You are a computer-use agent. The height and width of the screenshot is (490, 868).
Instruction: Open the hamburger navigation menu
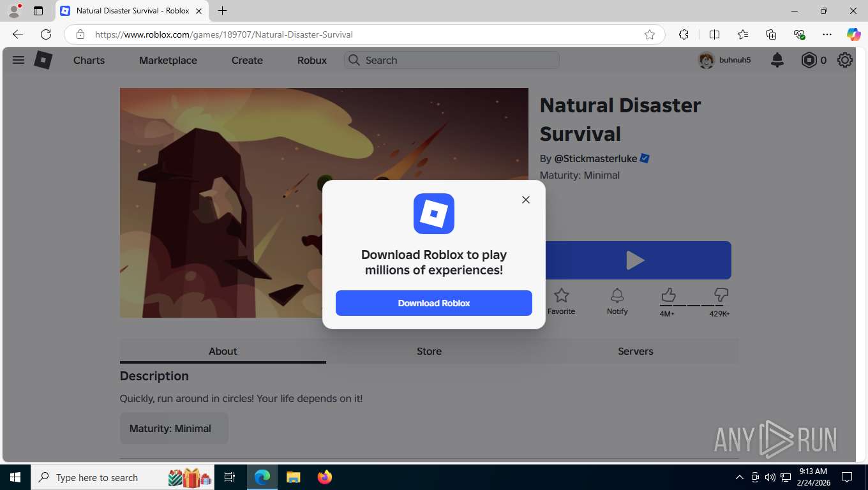click(19, 60)
